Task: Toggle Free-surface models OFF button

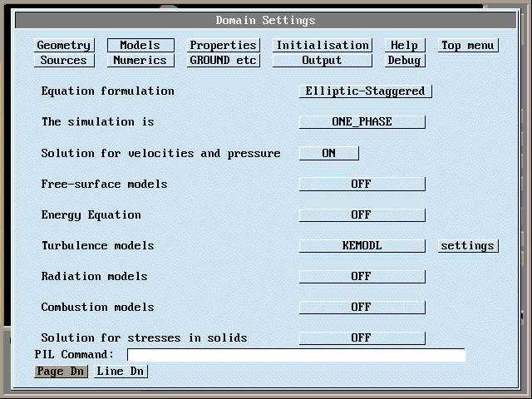Action: pos(362,184)
